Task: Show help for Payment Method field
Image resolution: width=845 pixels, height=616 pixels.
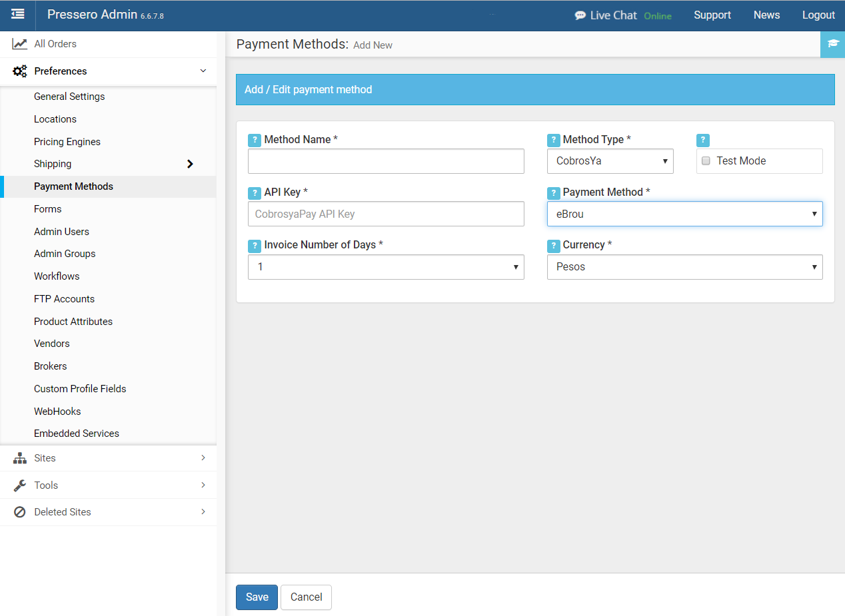Action: point(553,192)
